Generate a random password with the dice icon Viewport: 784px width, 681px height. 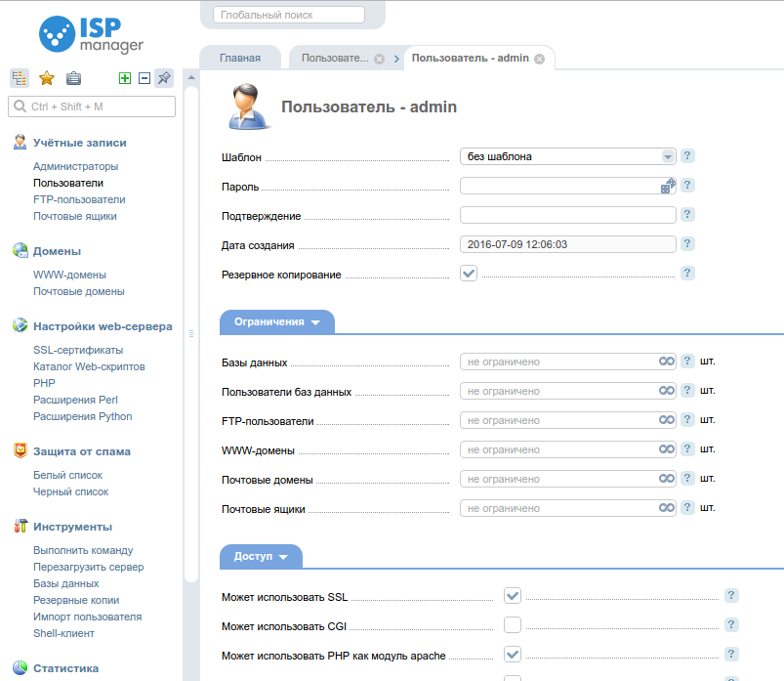tap(668, 186)
